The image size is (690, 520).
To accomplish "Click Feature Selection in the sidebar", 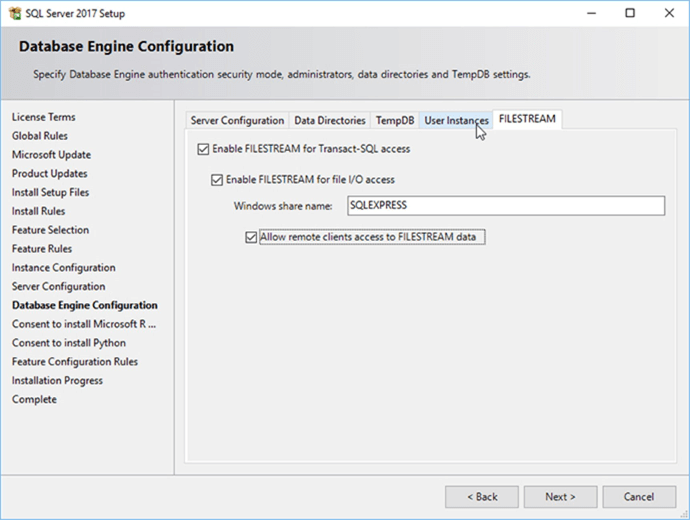I will (x=50, y=230).
